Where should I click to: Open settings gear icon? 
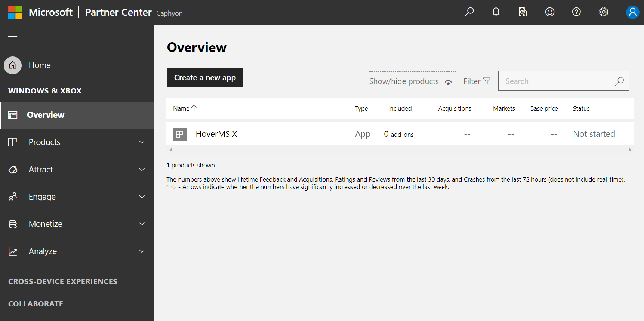point(603,12)
